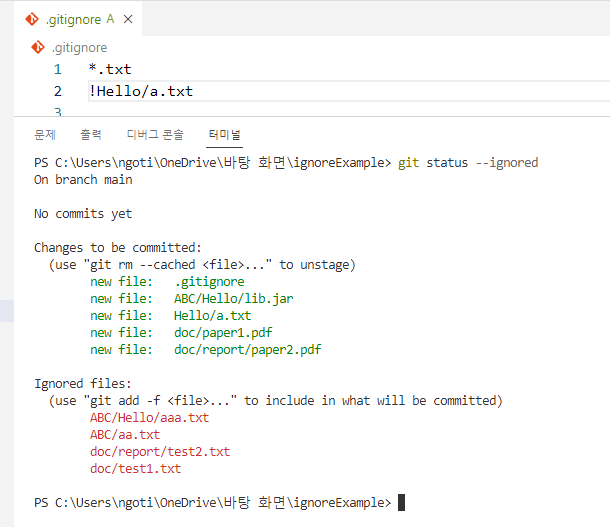This screenshot has width=610, height=527.
Task: Click the .gitignore breadcrumb label
Action: pyautogui.click(x=79, y=47)
